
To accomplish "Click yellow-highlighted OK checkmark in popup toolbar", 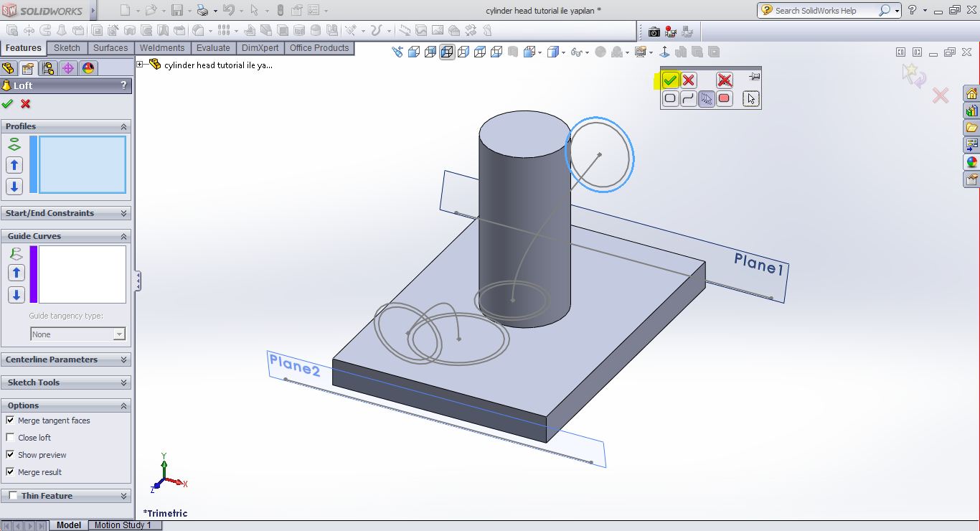I will click(x=670, y=80).
